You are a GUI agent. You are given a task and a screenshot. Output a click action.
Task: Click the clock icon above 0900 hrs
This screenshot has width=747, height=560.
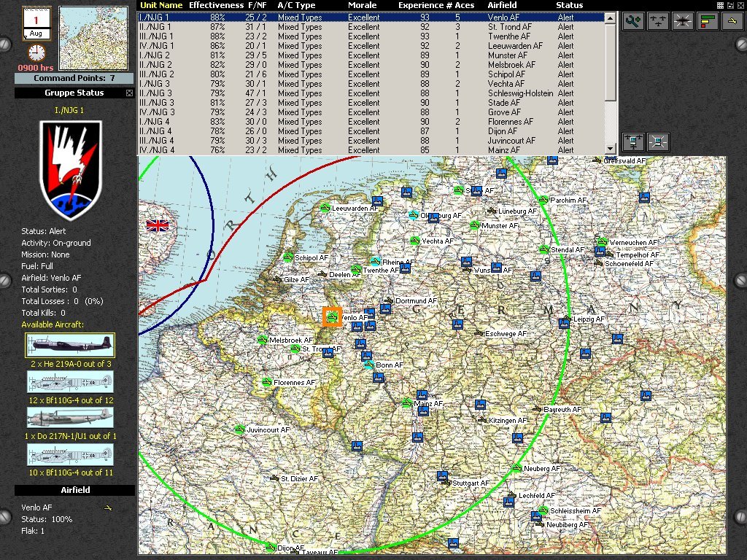click(x=36, y=53)
